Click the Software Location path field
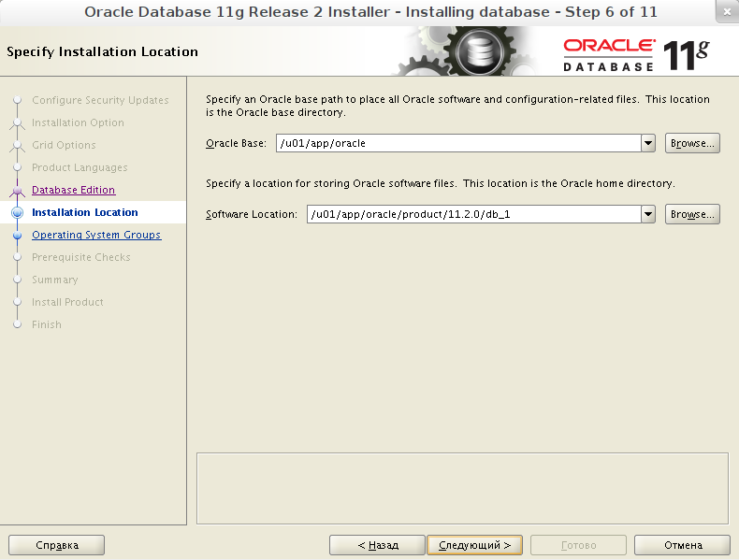 click(473, 214)
